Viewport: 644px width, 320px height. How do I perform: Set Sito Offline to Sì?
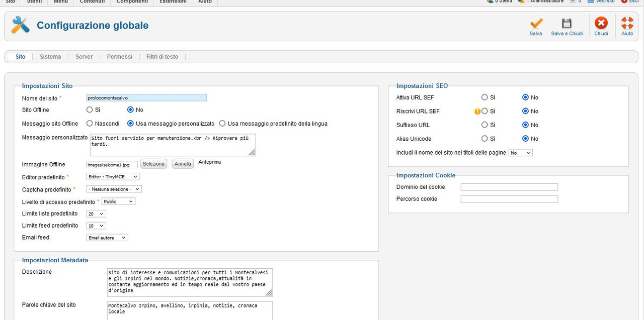tap(90, 110)
